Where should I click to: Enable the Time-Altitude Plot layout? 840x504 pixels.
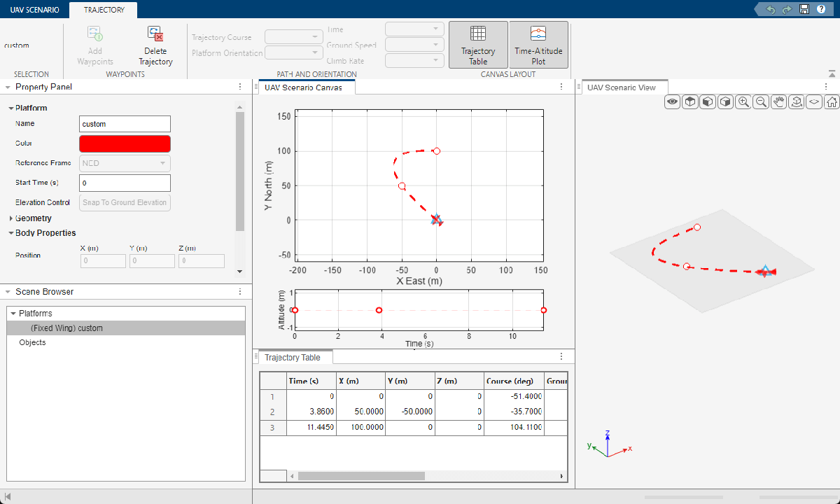pos(538,44)
